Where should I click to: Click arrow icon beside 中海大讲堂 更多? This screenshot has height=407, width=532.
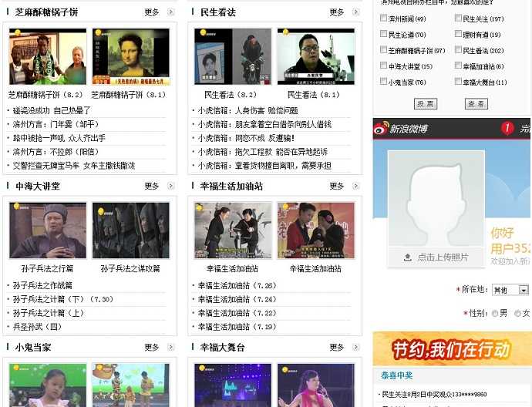[170, 186]
